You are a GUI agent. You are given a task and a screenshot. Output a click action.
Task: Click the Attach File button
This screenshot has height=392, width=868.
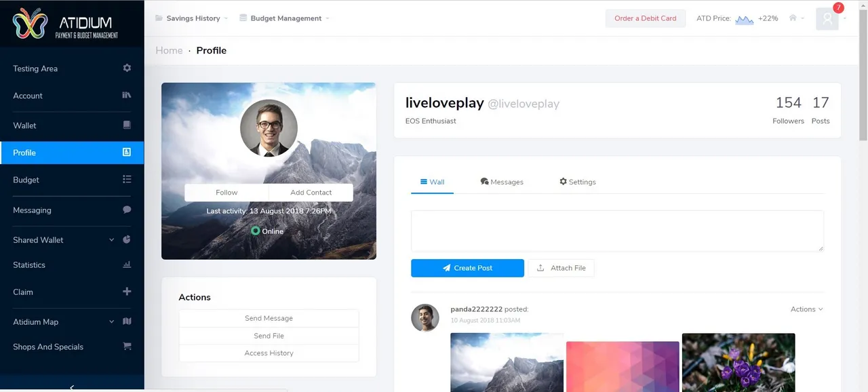pos(561,268)
